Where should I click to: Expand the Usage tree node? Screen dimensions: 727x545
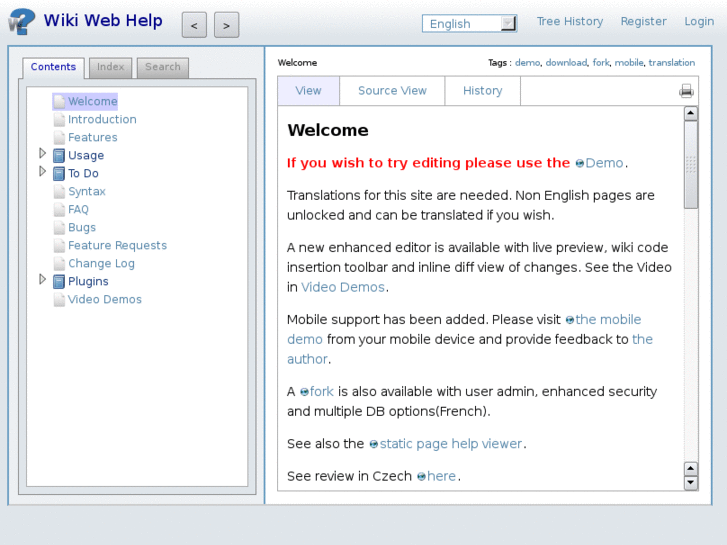(x=42, y=153)
